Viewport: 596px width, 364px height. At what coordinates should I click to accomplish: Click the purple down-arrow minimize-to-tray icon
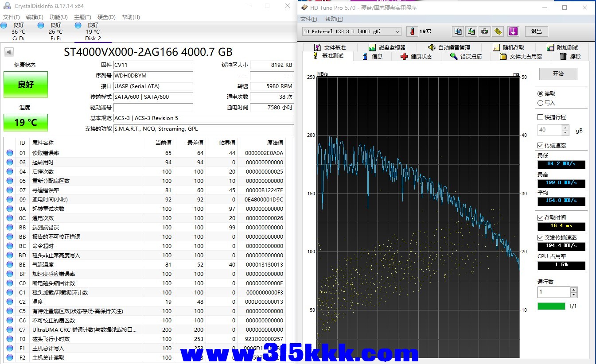(x=513, y=31)
